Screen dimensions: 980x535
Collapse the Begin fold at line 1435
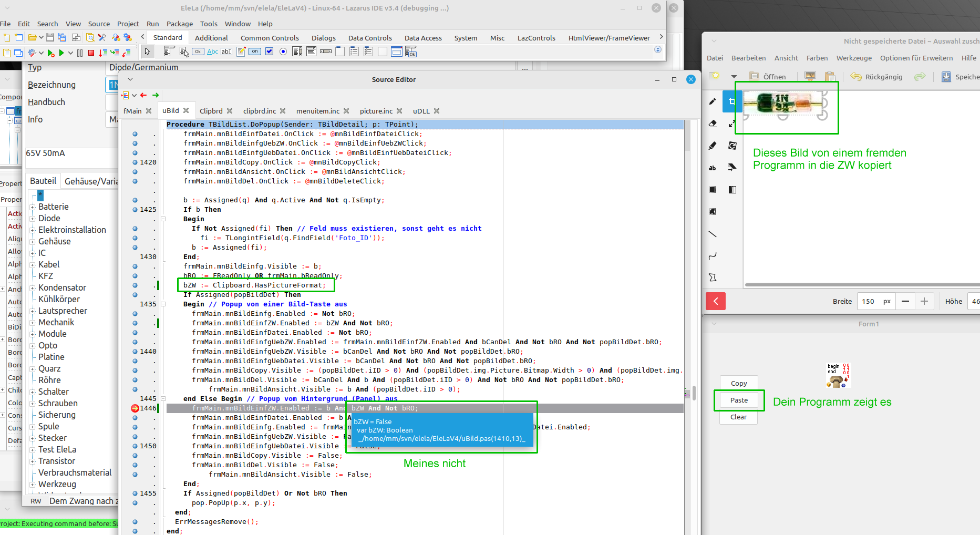163,304
